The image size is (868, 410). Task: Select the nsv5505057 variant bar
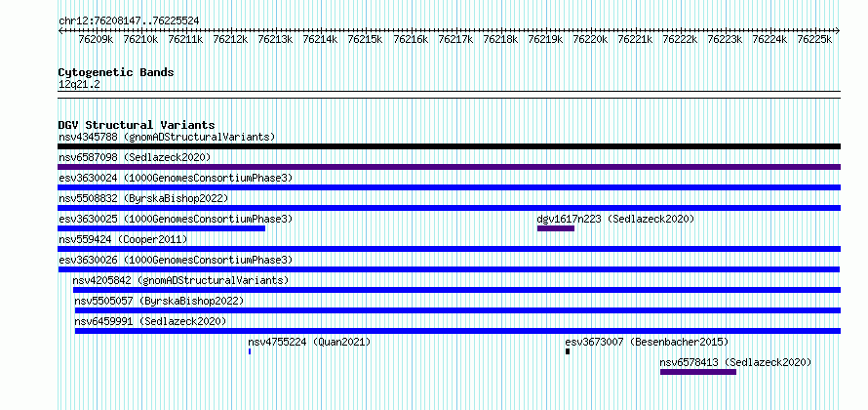[457, 310]
